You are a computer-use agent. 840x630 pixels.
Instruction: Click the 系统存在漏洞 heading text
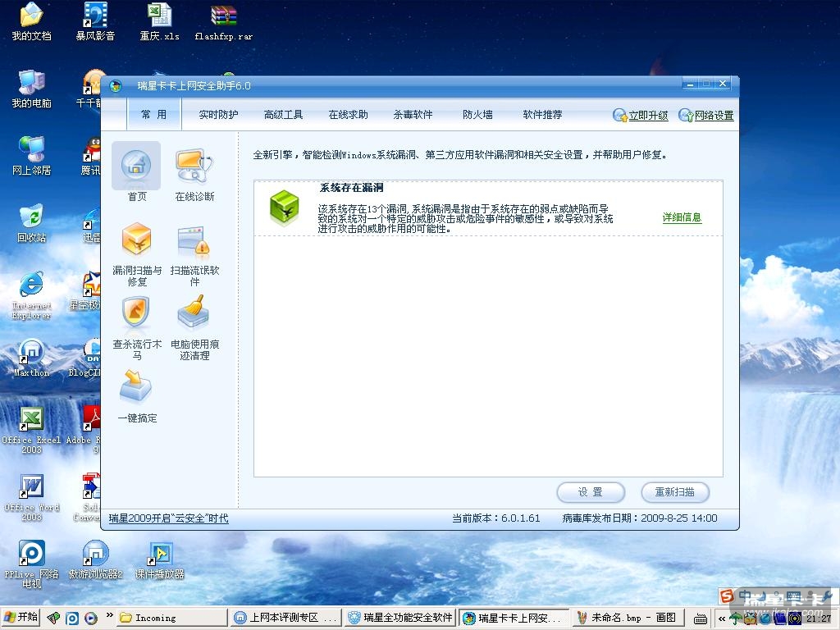(x=351, y=188)
